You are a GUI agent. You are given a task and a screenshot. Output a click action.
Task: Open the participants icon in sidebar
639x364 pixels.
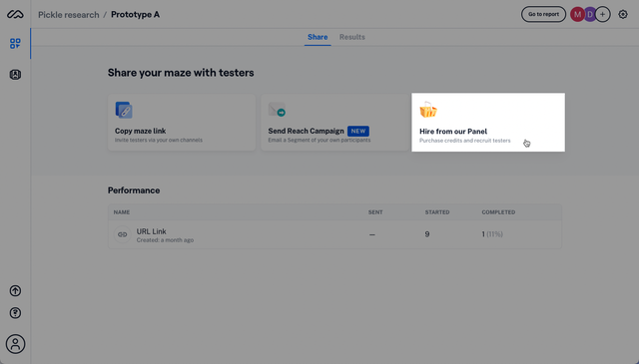tap(15, 75)
